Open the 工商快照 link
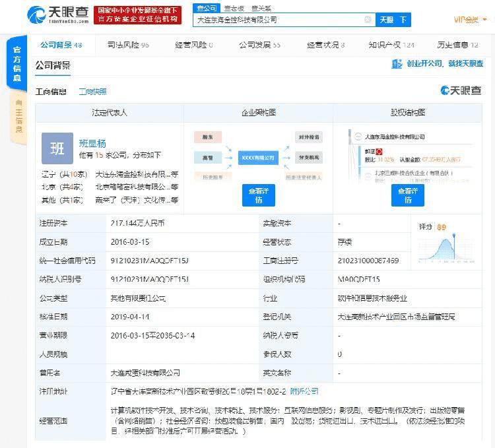This screenshot has height=448, width=495. click(92, 92)
